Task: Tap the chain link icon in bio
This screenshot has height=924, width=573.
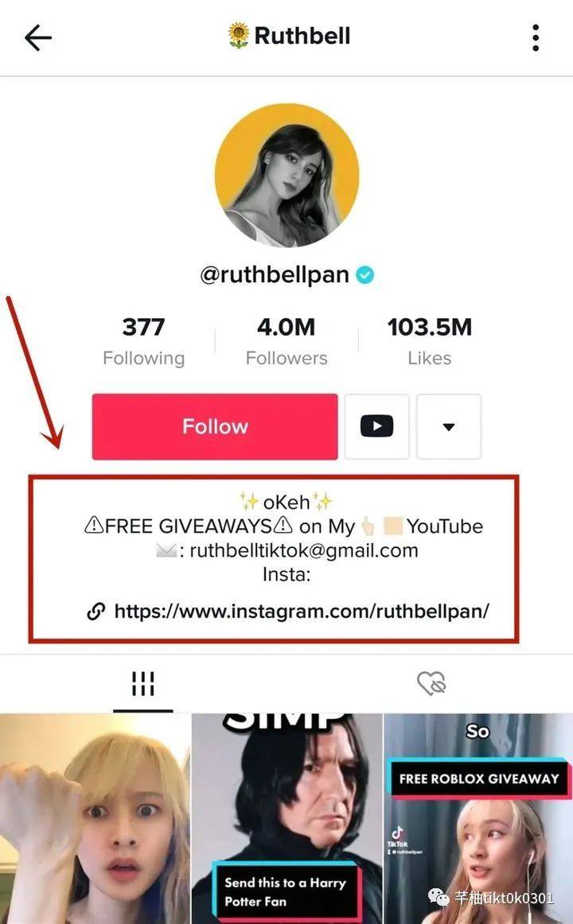Action: coord(96,611)
